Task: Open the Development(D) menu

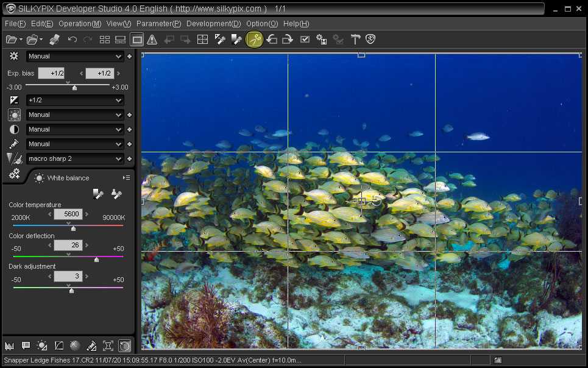Action: tap(213, 24)
